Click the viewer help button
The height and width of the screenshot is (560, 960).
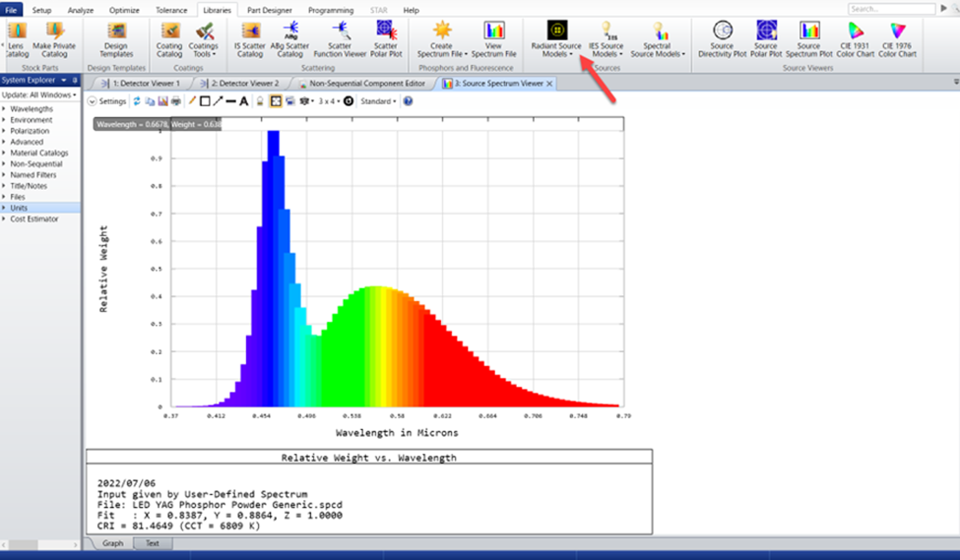click(408, 101)
